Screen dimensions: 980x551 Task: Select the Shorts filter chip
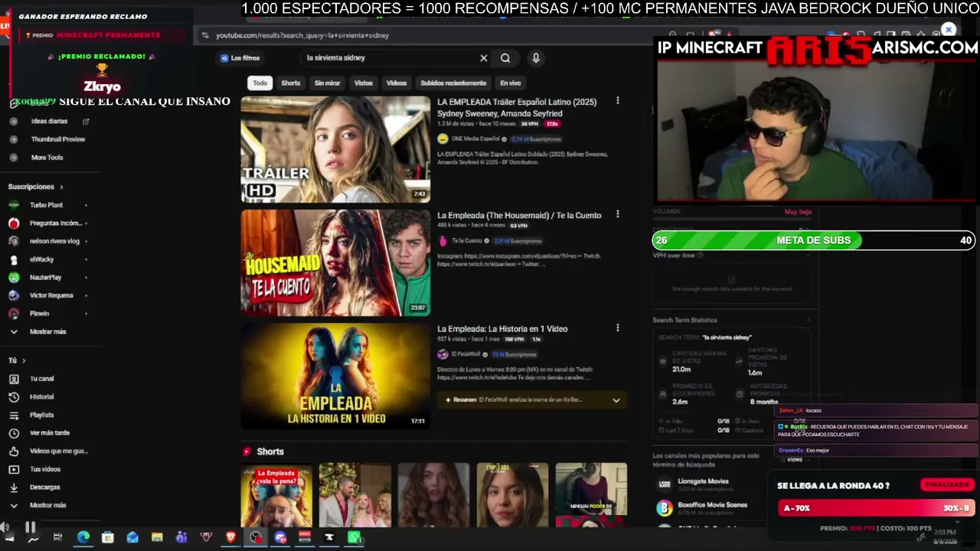pyautogui.click(x=291, y=83)
